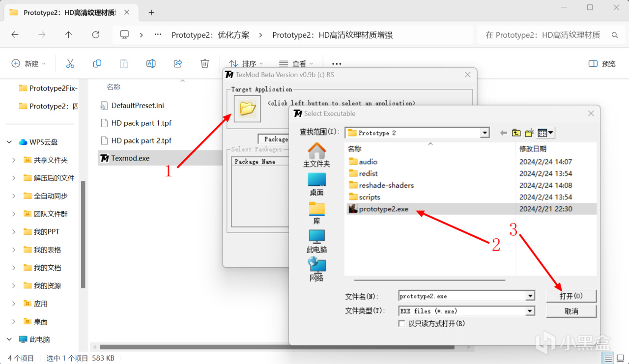Image resolution: width=629 pixels, height=364 pixels.
Task: Open 网络 in the places bar
Action: 316,270
